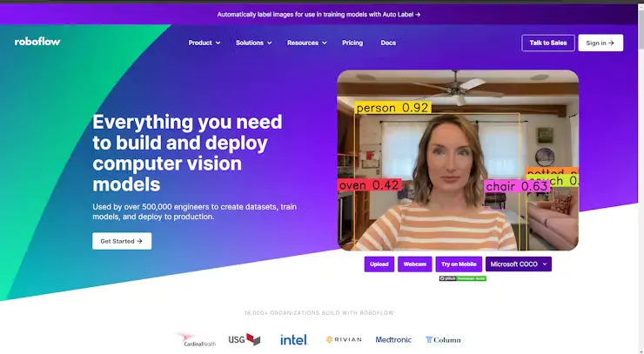Select the Upload demo button
The width and height of the screenshot is (644, 354).
tap(379, 264)
